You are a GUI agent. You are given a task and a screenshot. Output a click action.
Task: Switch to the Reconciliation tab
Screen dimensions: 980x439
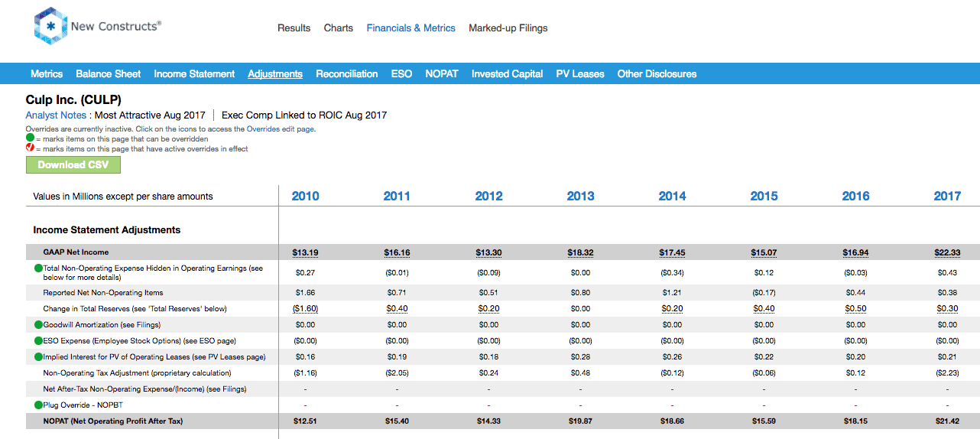click(x=347, y=74)
